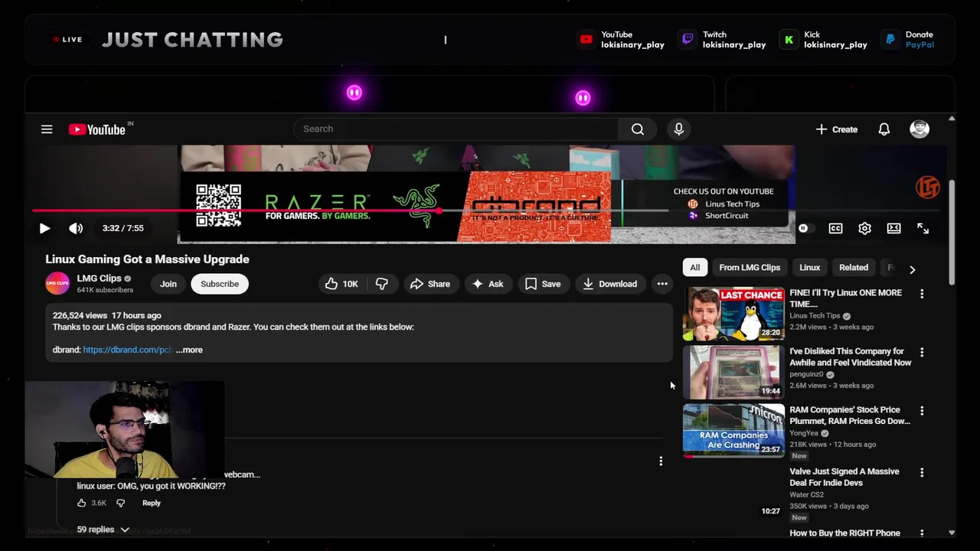Screen dimensions: 980x551
Task: Select the All filter chip
Action: click(x=694, y=268)
